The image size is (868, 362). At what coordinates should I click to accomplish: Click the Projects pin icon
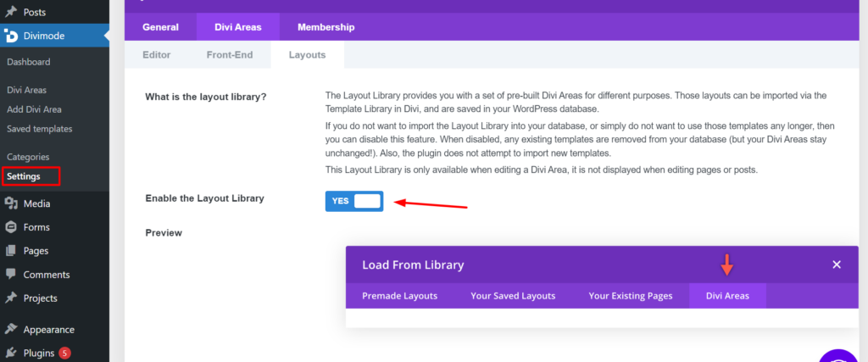pos(10,298)
